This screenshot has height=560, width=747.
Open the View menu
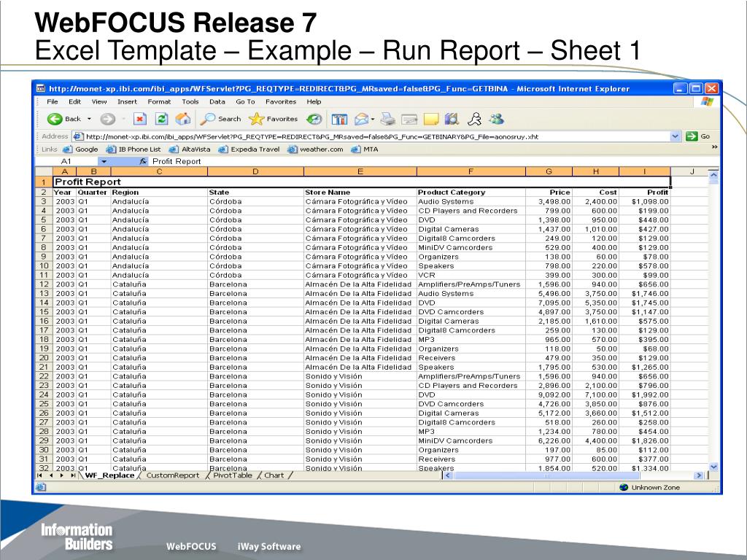99,101
